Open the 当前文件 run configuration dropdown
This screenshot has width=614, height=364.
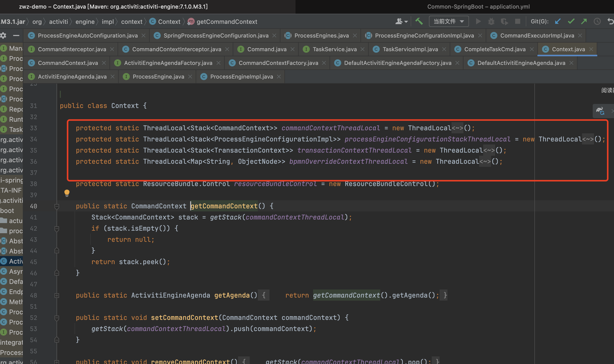(x=449, y=21)
